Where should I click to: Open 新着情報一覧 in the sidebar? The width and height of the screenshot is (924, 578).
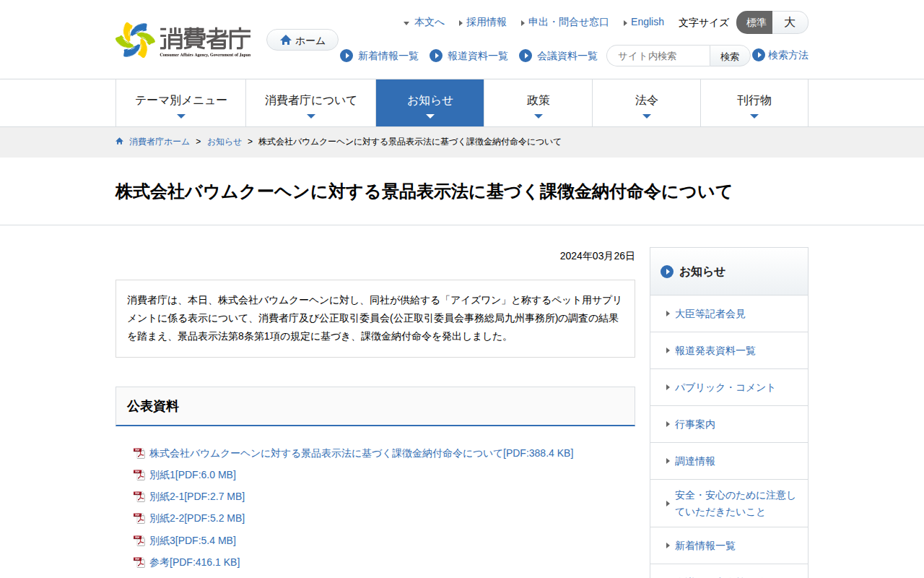tap(729, 545)
